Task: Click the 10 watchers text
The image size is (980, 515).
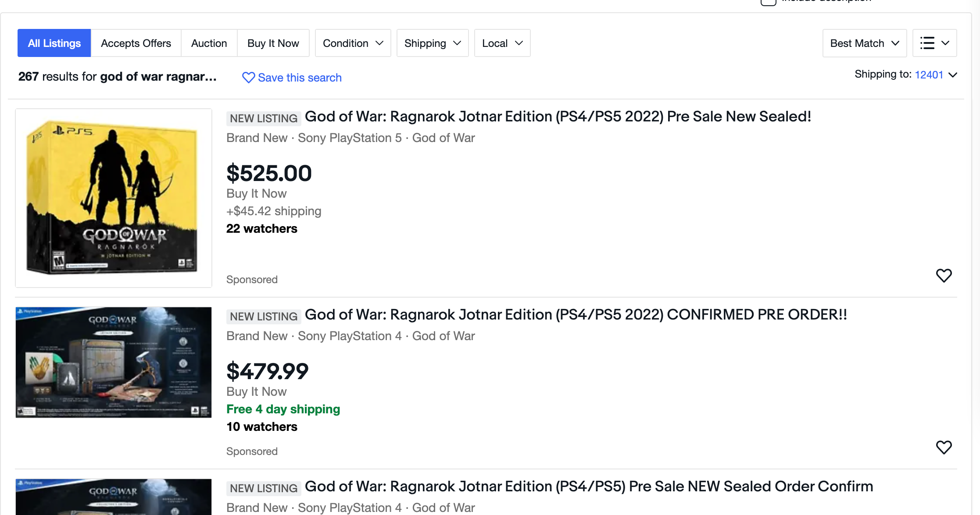Action: [262, 427]
